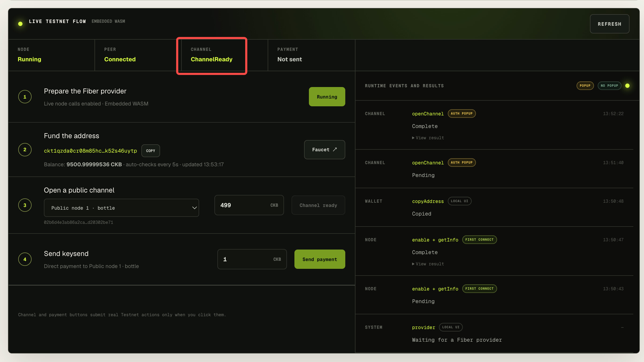Click the 'Send keysend' heading
644x362 pixels.
click(66, 254)
